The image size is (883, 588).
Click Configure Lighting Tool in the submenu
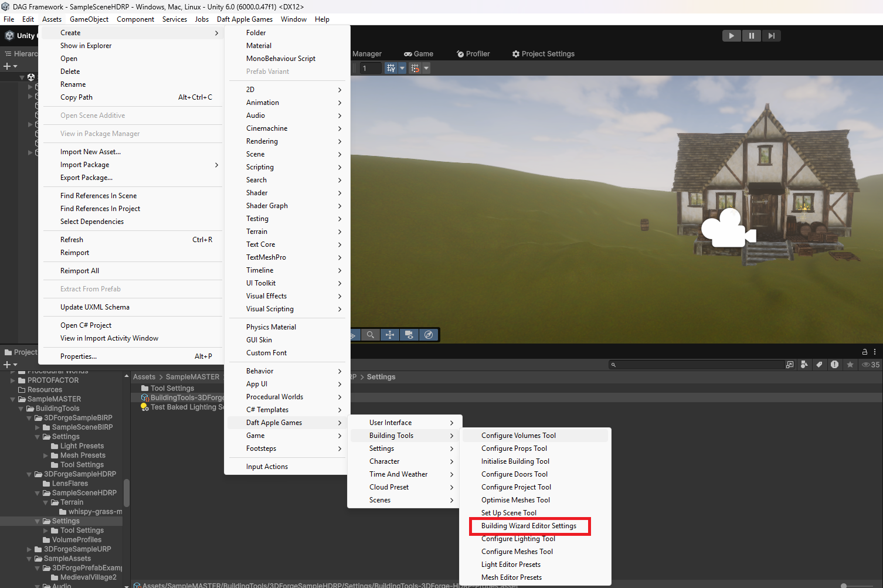coord(518,538)
